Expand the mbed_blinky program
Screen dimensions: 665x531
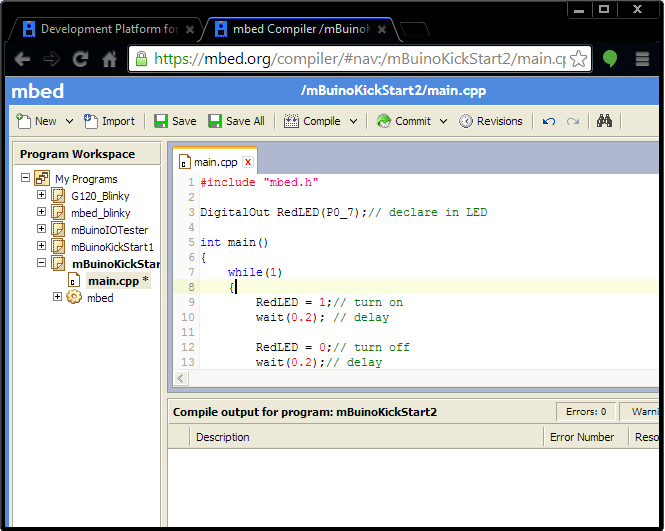(x=41, y=211)
